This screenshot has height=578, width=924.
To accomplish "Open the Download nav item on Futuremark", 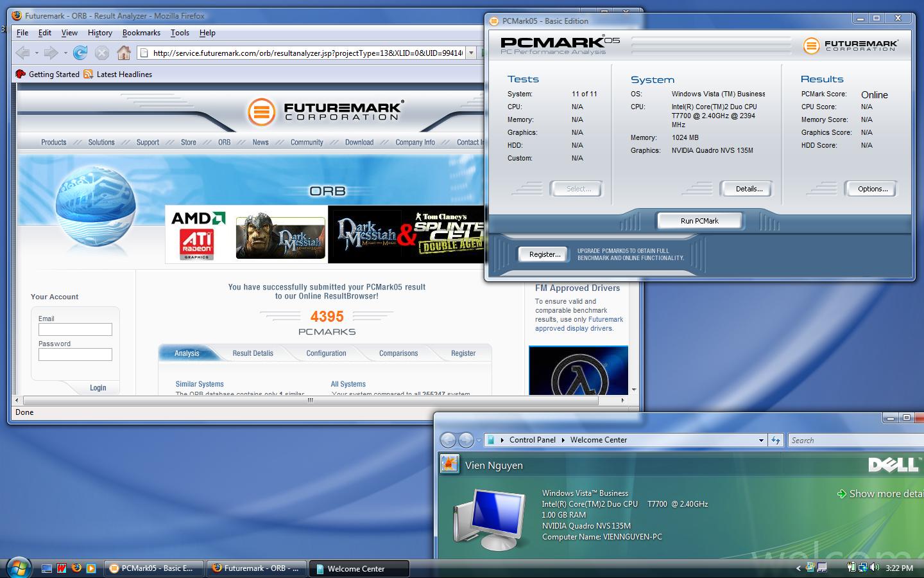I will [359, 143].
